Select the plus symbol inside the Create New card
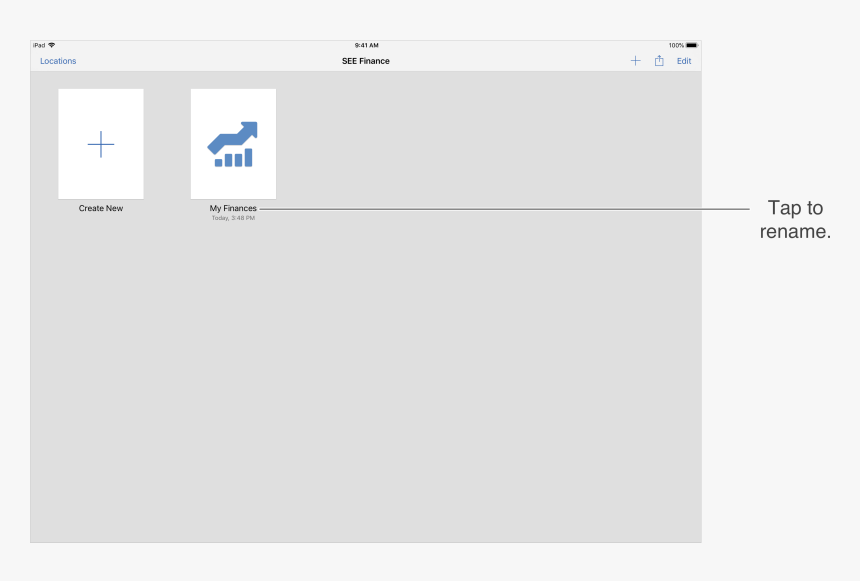This screenshot has height=581, width=860. pos(100,144)
